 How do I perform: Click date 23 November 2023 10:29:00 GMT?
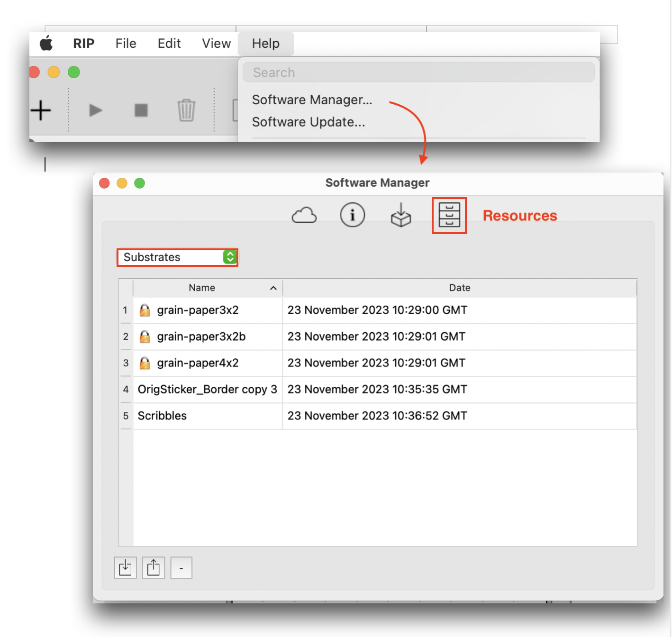[x=377, y=310]
